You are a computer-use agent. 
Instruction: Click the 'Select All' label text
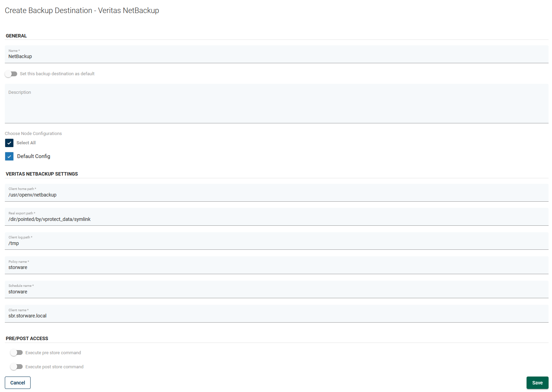[26, 143]
